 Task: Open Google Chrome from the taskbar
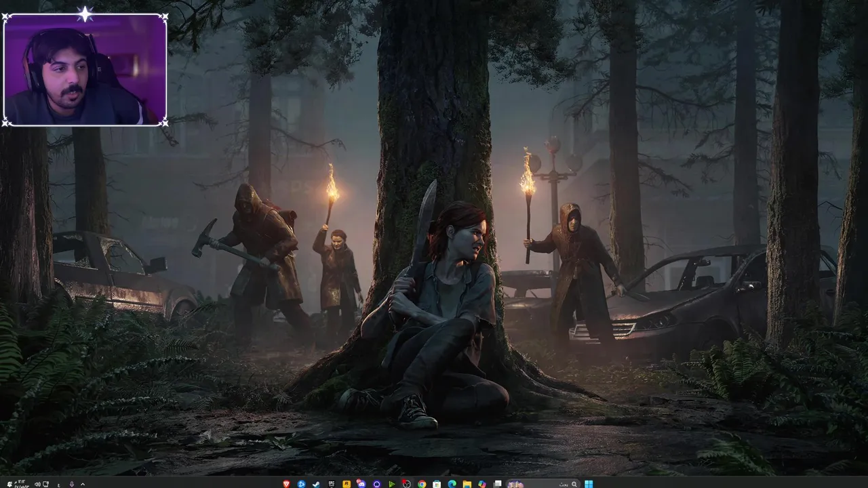point(422,484)
